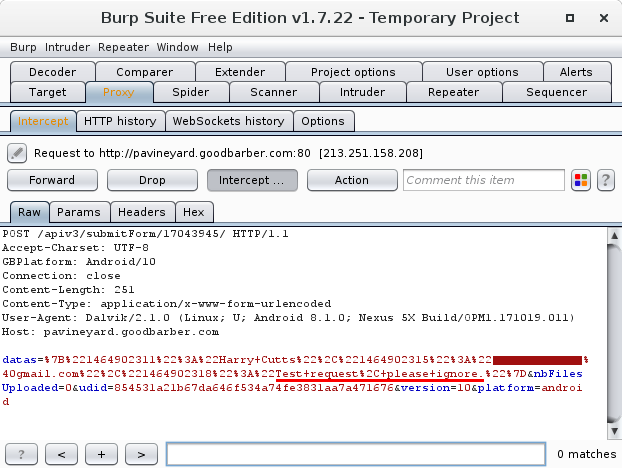Click the Host: pavineyard.goodbarber.com header line
Screen dimensions: 622x468
(x=110, y=332)
